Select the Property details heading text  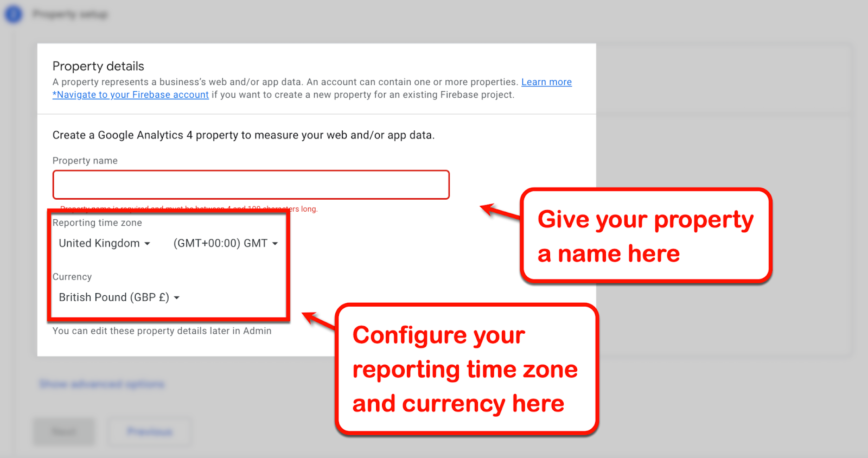(98, 66)
